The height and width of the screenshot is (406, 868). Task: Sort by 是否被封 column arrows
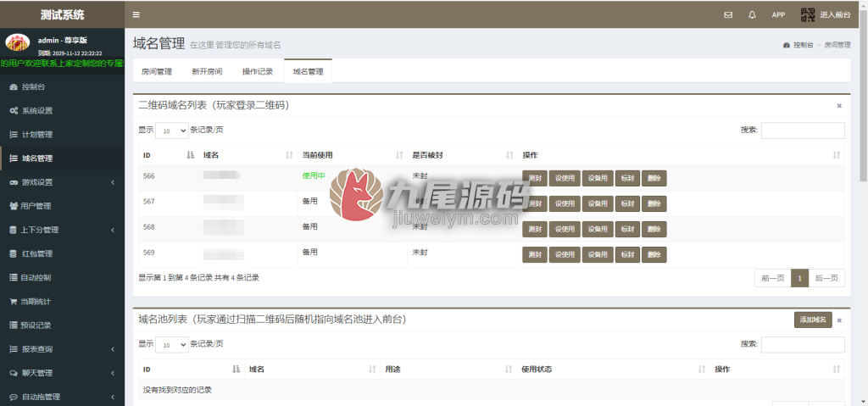click(509, 156)
